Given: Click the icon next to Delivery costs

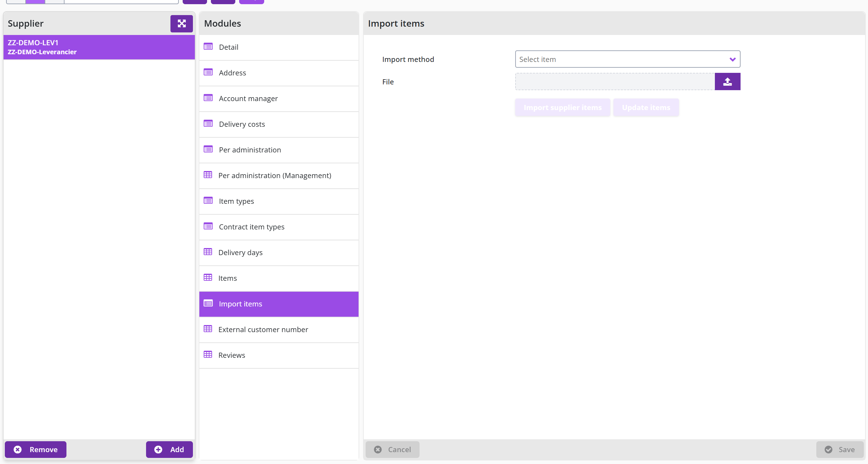Looking at the screenshot, I should [208, 124].
